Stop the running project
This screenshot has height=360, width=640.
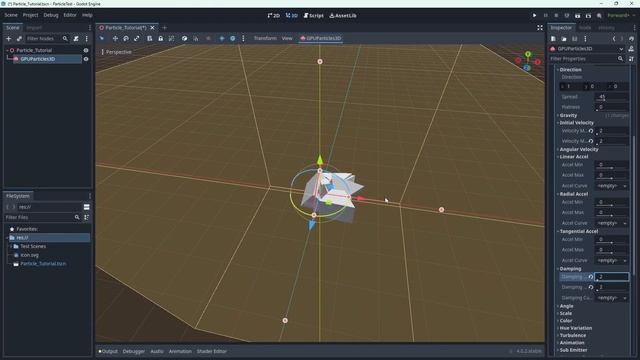pyautogui.click(x=556, y=16)
